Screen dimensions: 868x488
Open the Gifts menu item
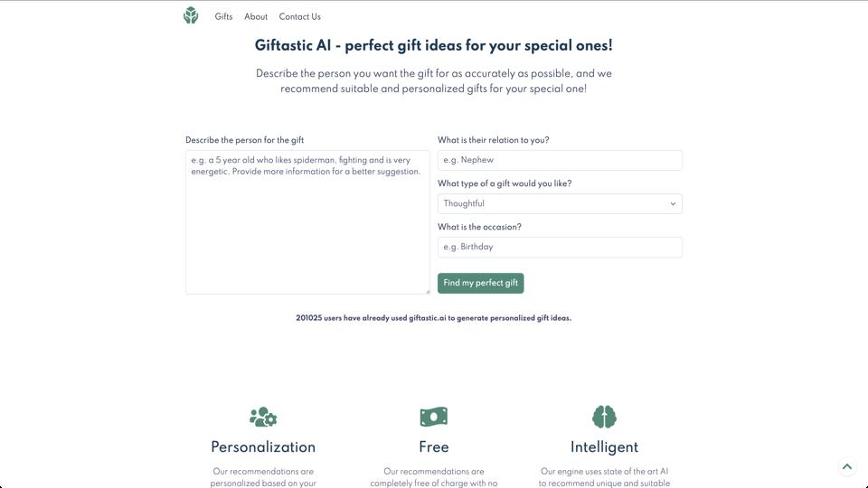point(223,16)
